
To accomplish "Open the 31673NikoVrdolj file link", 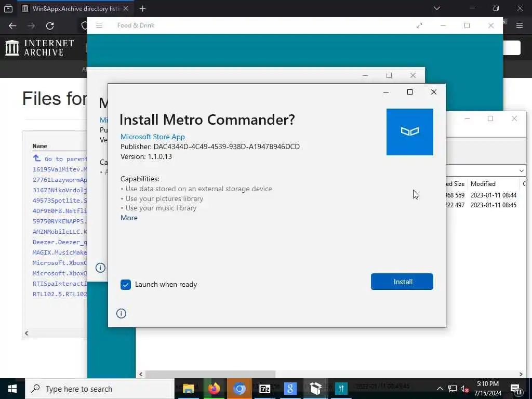I will click(60, 190).
